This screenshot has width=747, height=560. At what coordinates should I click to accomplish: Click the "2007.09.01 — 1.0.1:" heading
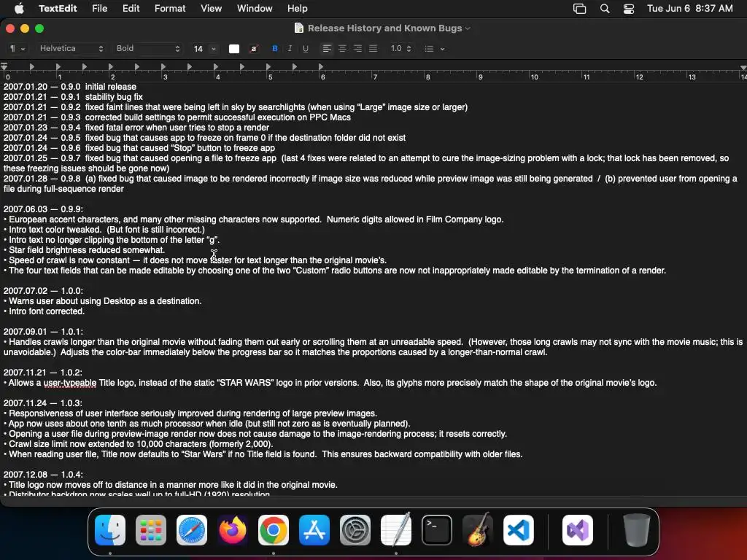[x=43, y=332]
